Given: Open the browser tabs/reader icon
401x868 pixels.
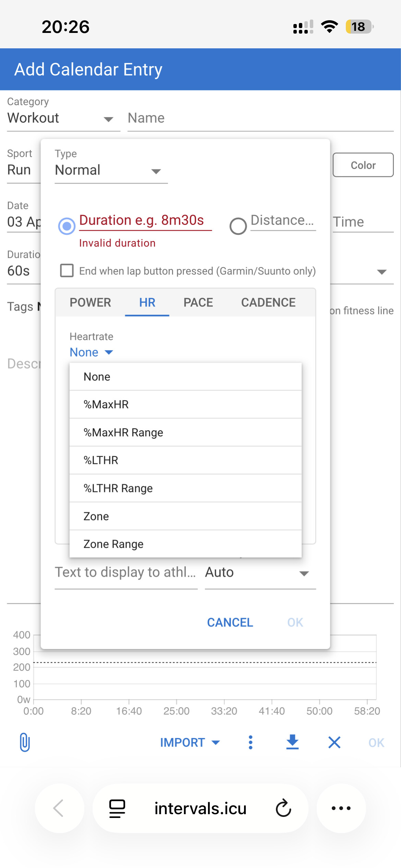Looking at the screenshot, I should [x=117, y=808].
